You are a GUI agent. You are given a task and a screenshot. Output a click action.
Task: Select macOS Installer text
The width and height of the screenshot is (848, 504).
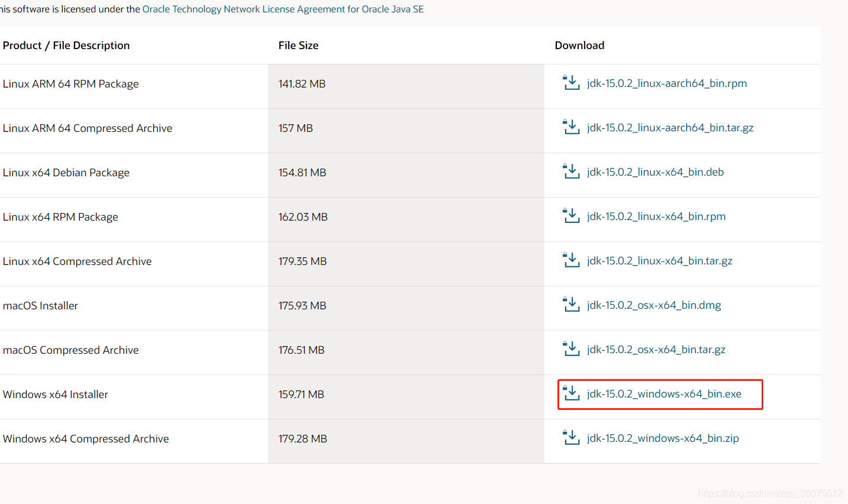[x=40, y=306]
